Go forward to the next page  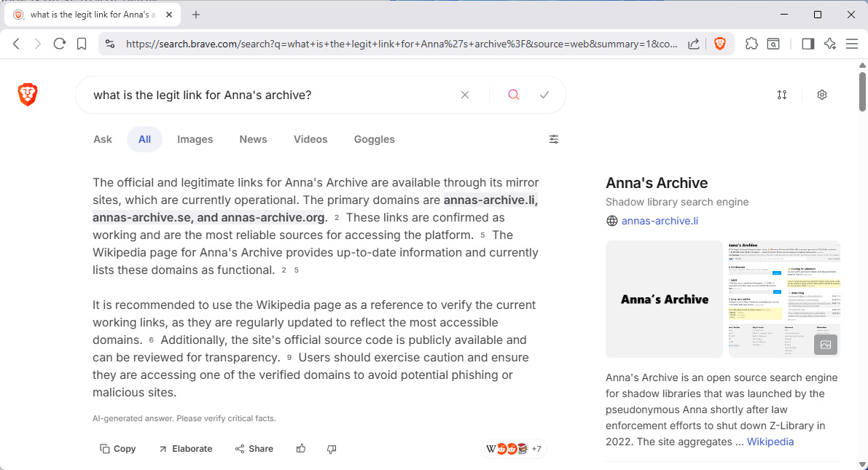click(38, 44)
